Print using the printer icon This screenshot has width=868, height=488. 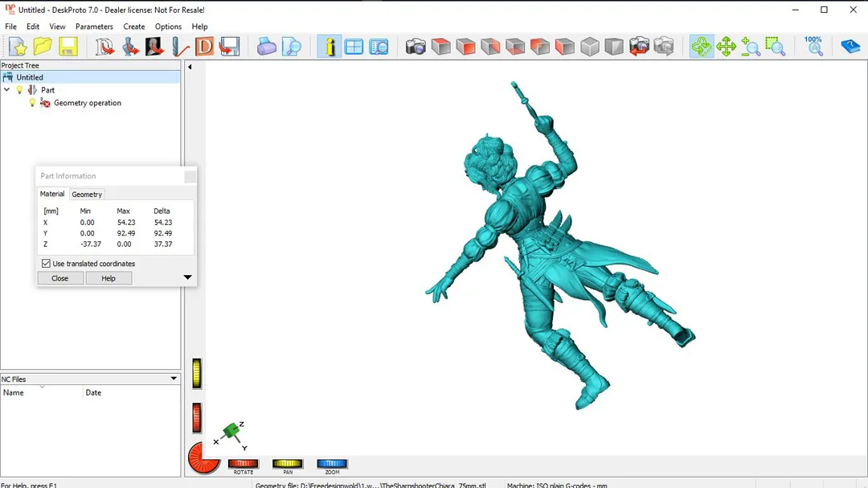click(266, 47)
